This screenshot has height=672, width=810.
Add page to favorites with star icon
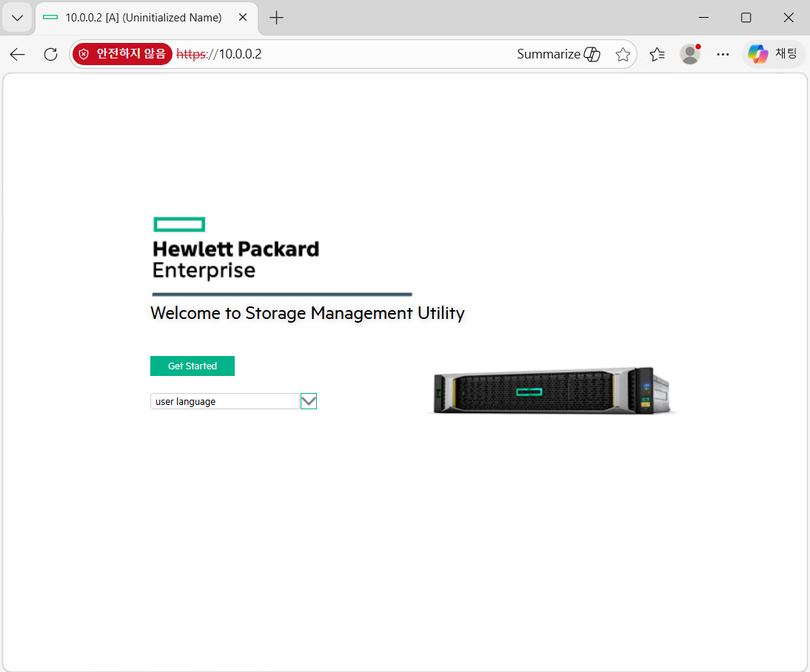(623, 54)
